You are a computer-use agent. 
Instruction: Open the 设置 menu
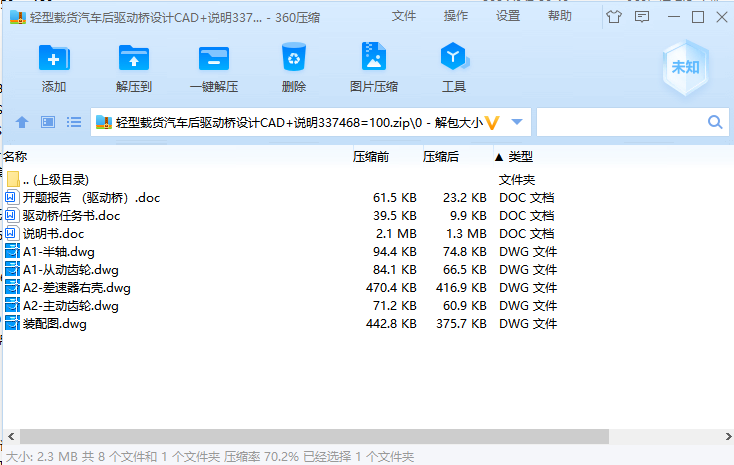(508, 16)
